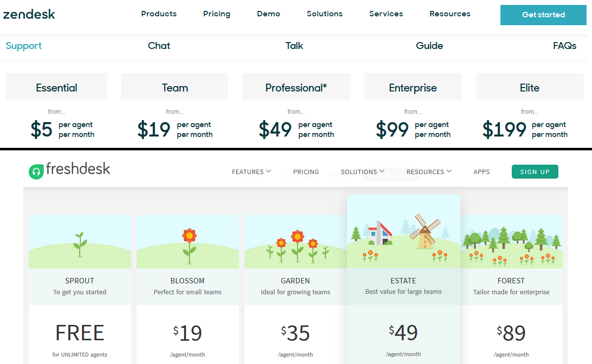592x364 pixels.
Task: Select the Professional plan header
Action: [x=296, y=87]
